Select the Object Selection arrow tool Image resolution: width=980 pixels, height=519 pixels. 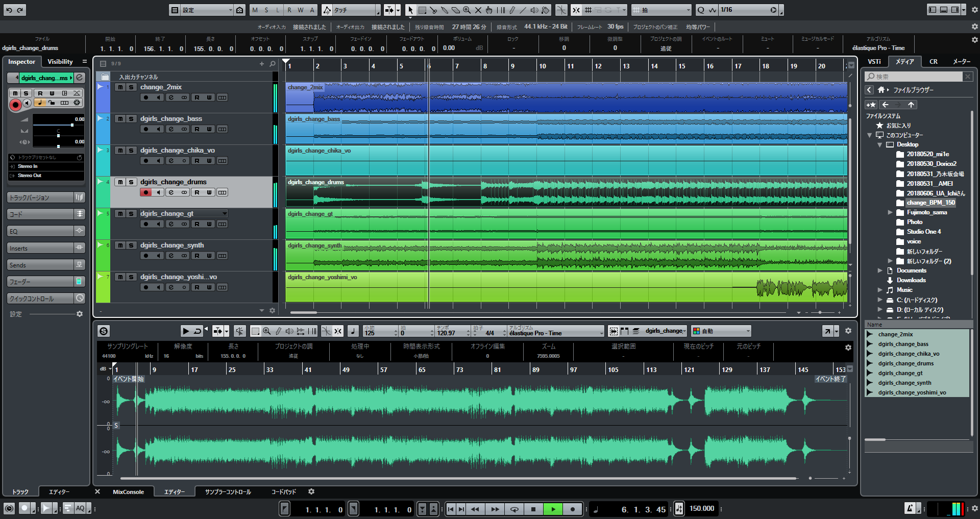[x=411, y=10]
